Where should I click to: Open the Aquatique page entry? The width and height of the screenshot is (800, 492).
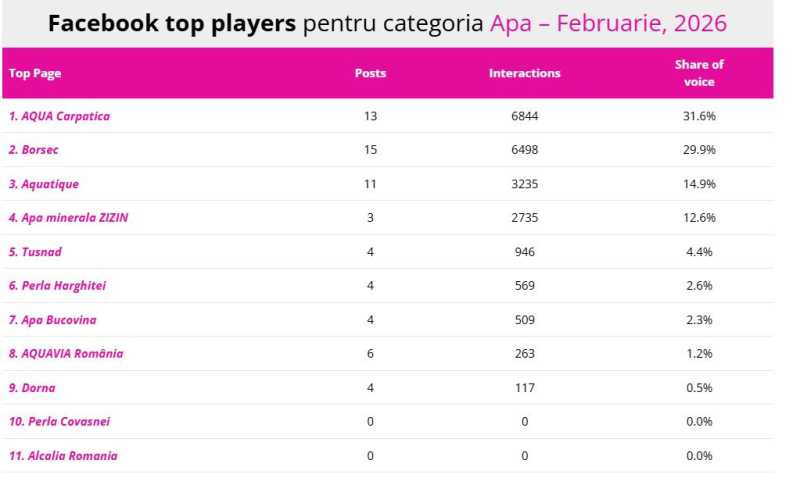coord(44,184)
